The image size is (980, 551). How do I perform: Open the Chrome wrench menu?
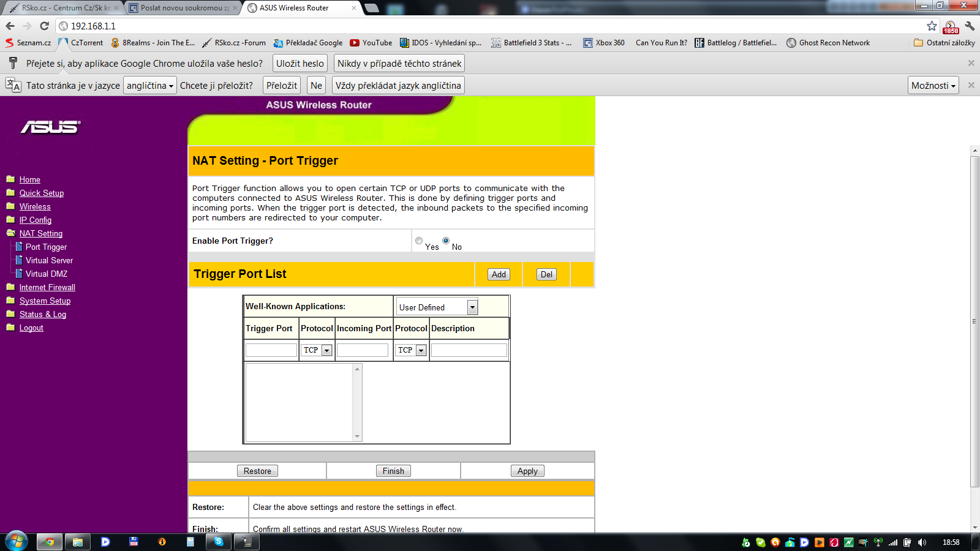click(x=970, y=26)
